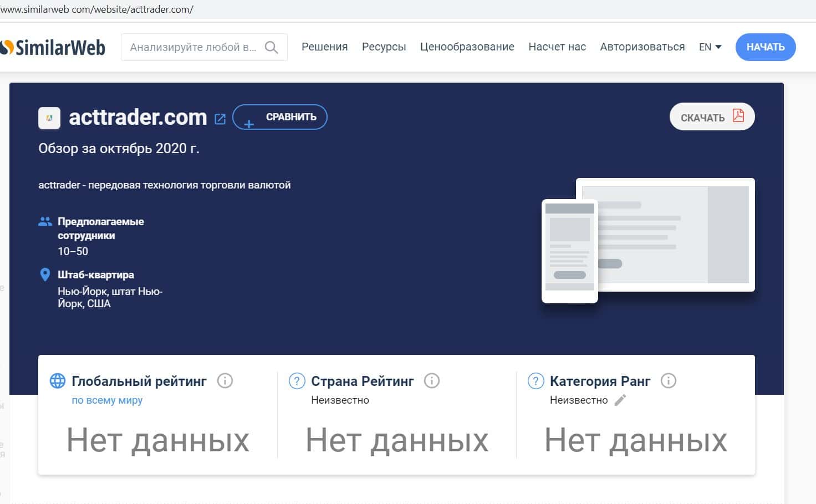816x504 pixels.
Task: Click the acttrader.com favicon
Action: pos(49,118)
